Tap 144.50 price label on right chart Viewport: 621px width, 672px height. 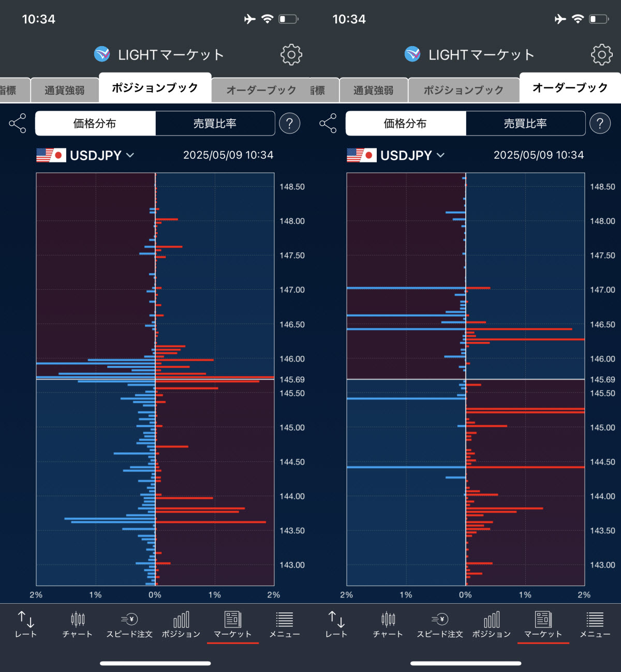(x=602, y=461)
